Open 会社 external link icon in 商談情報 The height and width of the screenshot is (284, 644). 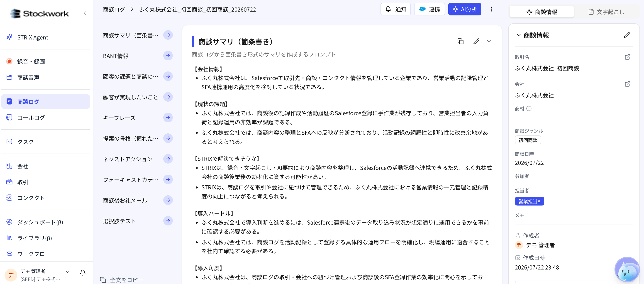[627, 84]
